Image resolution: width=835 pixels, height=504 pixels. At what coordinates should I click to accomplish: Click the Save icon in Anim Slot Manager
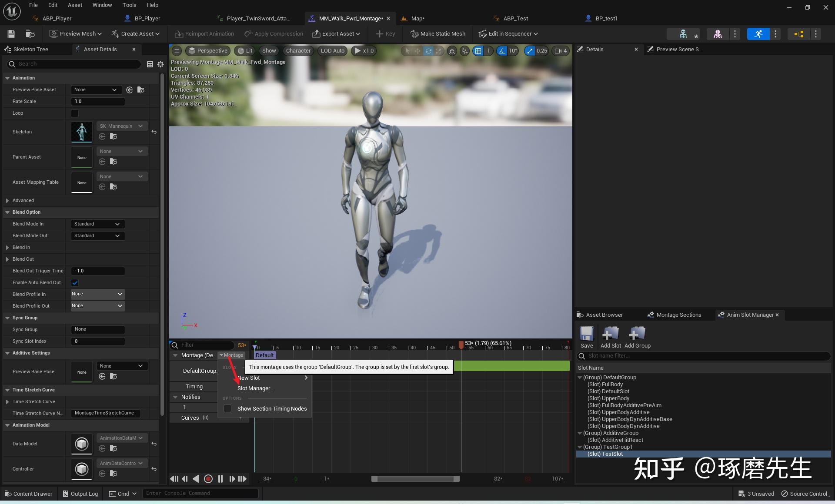point(586,334)
